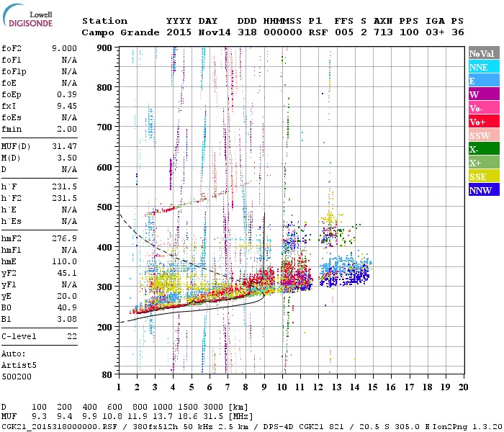Click the 3000 km distance column header
Screen dimensions: 504x432
pos(213,408)
